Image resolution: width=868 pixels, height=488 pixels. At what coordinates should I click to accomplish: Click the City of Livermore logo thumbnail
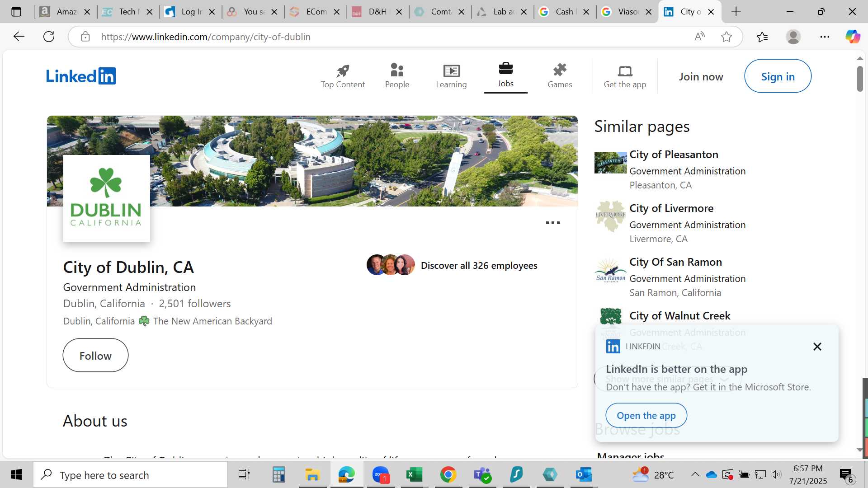pos(610,216)
